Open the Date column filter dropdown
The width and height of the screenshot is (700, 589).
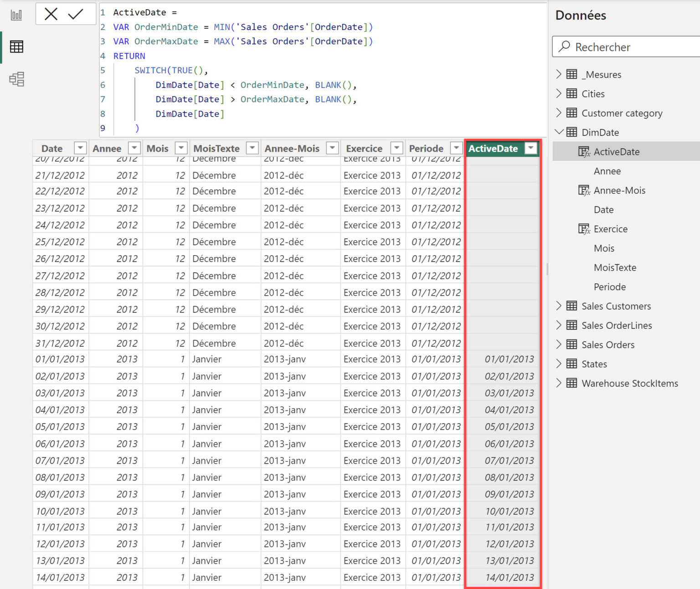(x=80, y=148)
